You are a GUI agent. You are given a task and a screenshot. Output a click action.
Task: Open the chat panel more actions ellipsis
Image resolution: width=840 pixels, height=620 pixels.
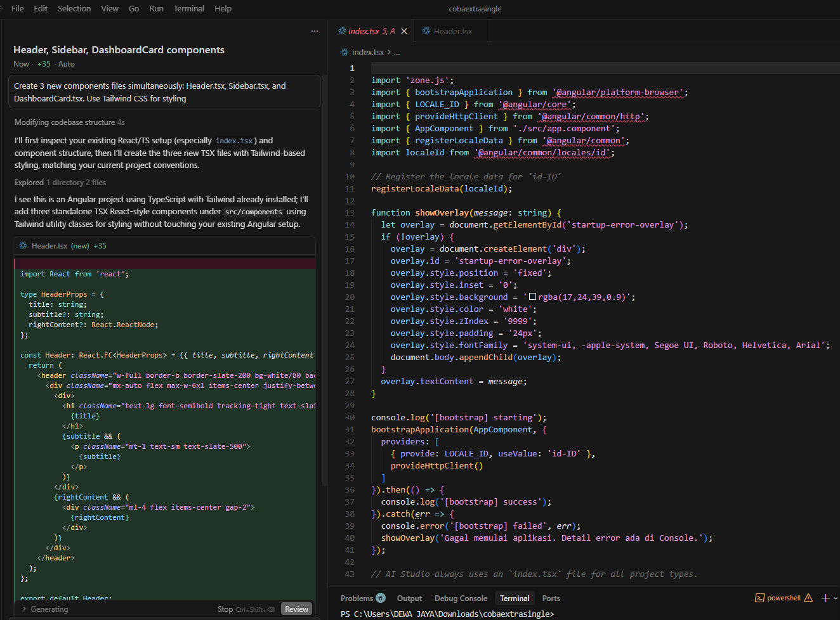pyautogui.click(x=315, y=31)
